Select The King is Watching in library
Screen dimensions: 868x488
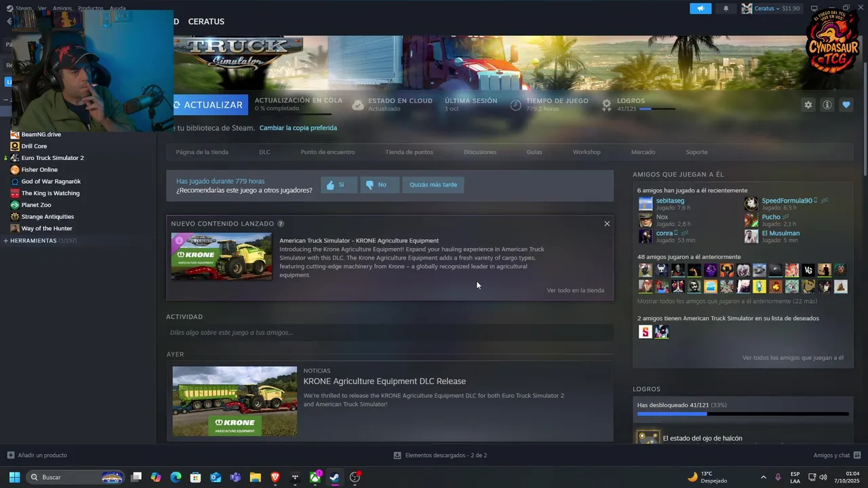tap(50, 193)
